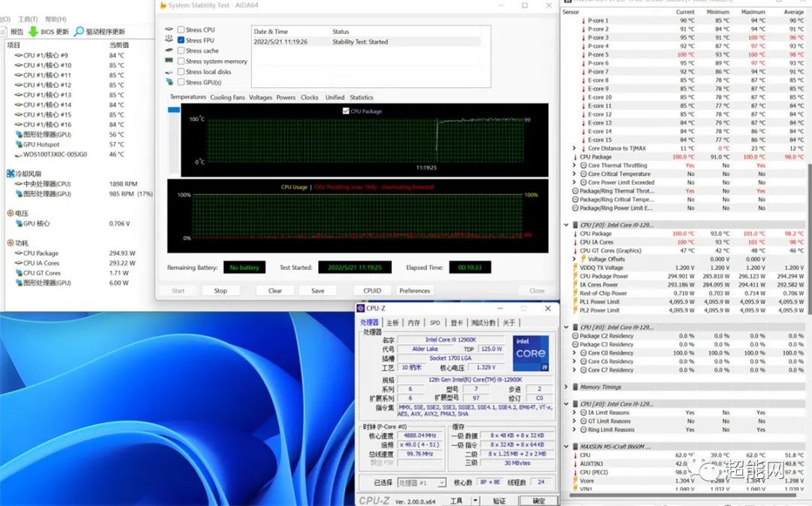The height and width of the screenshot is (506, 812).
Task: Click the driver update magnifier icon
Action: [79, 32]
